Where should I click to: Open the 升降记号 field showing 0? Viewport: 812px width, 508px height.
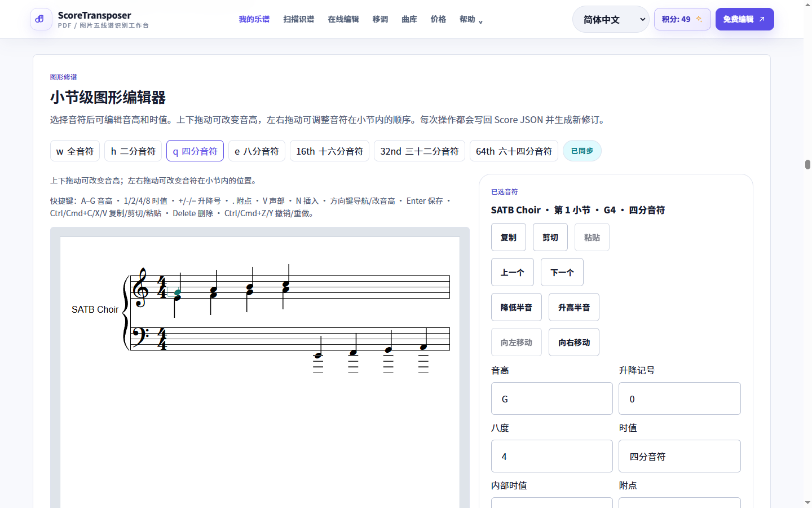coord(679,398)
